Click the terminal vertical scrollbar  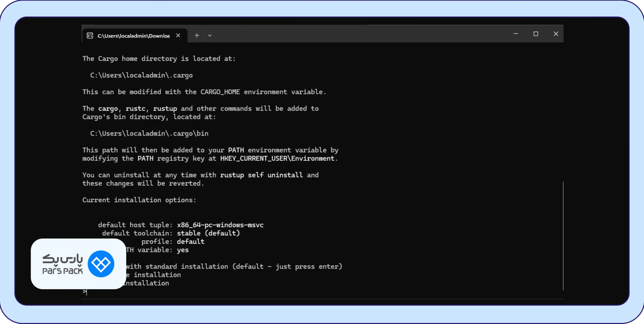point(563,236)
